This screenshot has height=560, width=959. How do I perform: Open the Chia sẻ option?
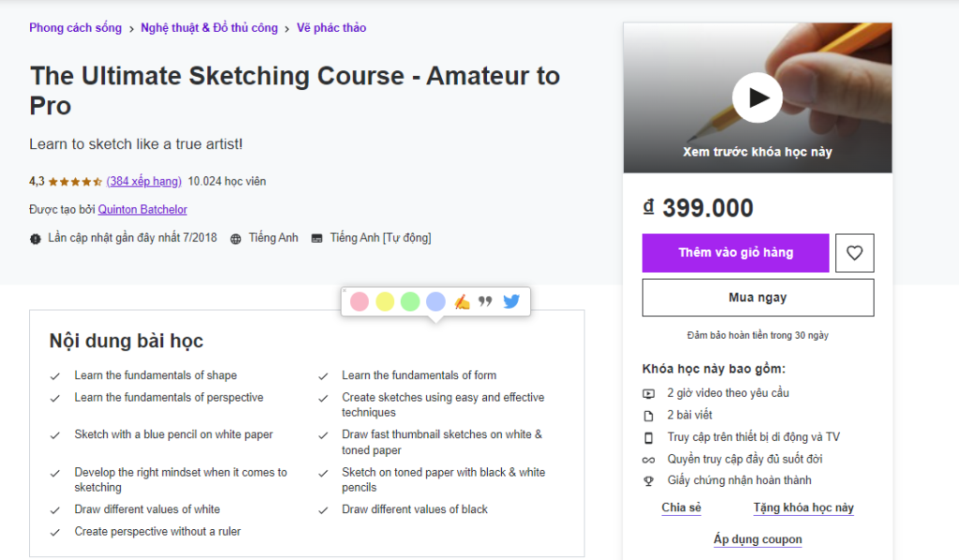point(681,507)
